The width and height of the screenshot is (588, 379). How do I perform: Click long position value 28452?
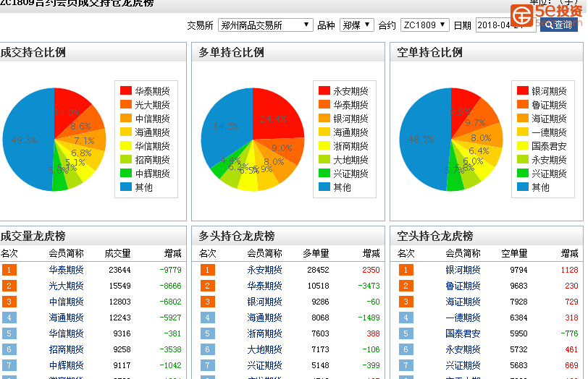coord(318,270)
